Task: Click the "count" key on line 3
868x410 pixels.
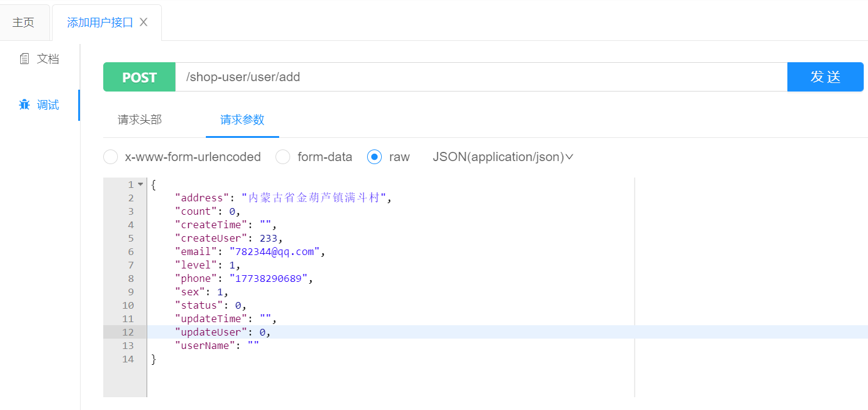Action: coord(196,211)
